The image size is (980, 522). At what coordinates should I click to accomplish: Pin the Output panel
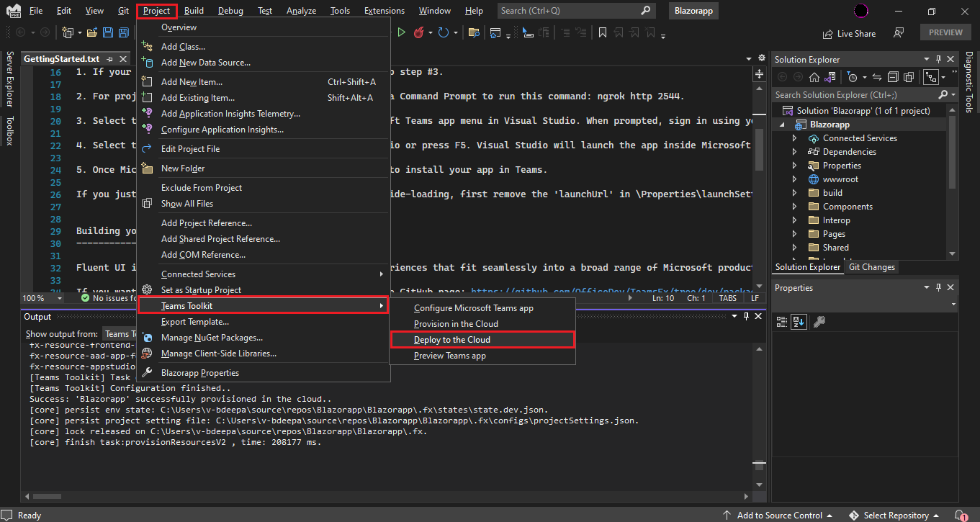tap(747, 317)
